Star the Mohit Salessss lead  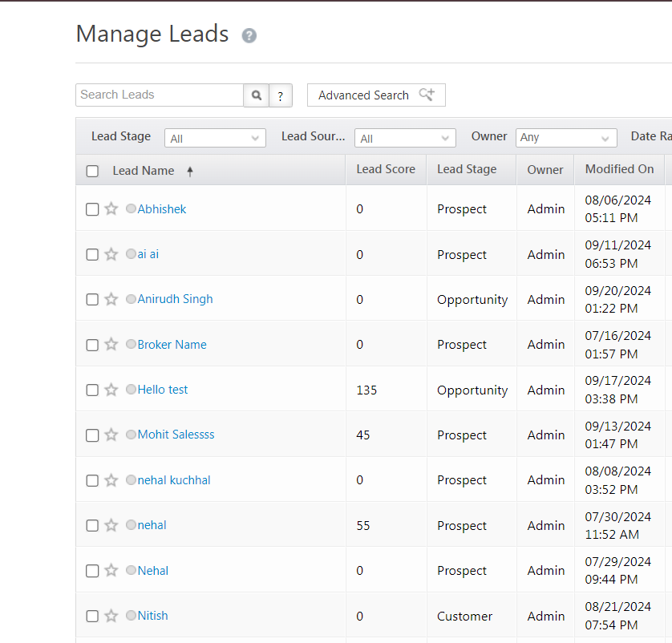click(x=111, y=435)
